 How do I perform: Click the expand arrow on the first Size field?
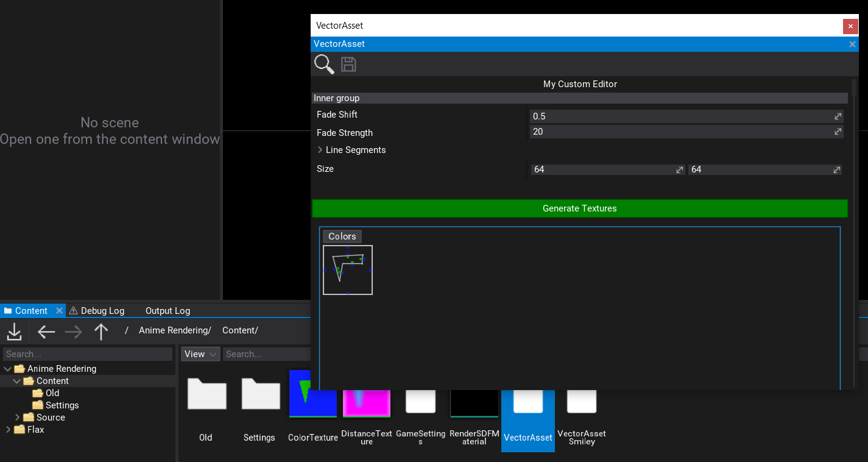[679, 169]
